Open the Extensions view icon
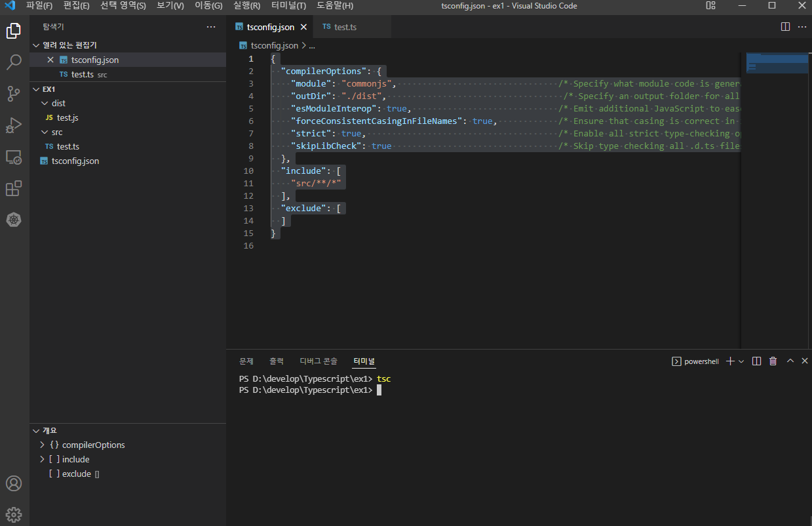The height and width of the screenshot is (526, 812). pos(14,189)
